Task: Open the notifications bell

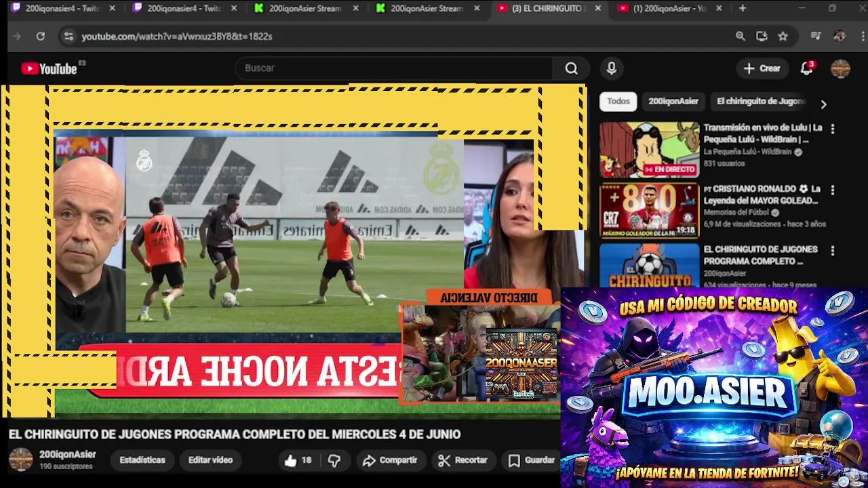Action: [x=806, y=68]
